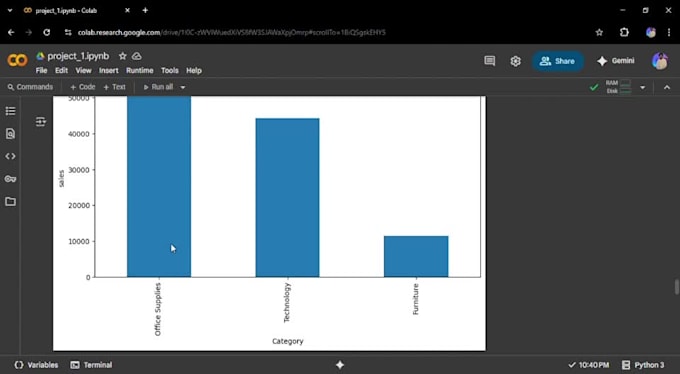The width and height of the screenshot is (680, 374).
Task: Open the File menu
Action: coord(41,71)
